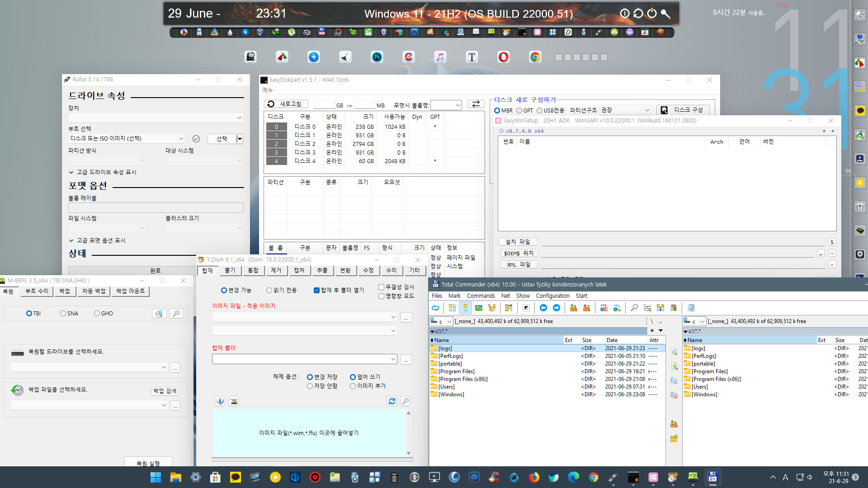The height and width of the screenshot is (488, 868).
Task: Open Notepad icon in Total Commander toolbar
Action: [x=691, y=308]
